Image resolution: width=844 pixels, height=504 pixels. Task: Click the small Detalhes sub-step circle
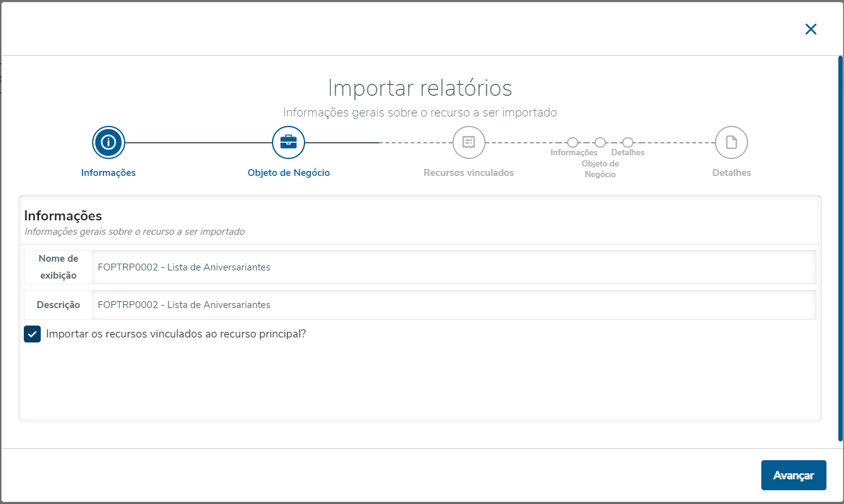628,143
